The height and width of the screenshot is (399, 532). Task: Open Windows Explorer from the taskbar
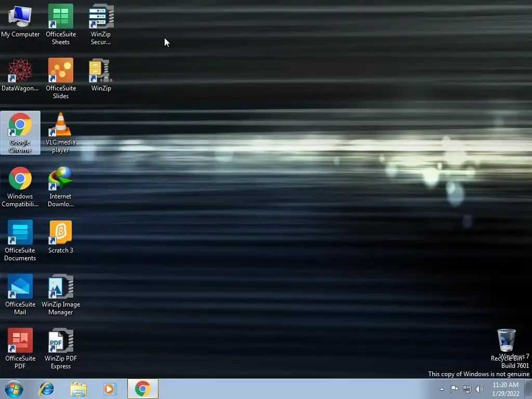pos(78,389)
